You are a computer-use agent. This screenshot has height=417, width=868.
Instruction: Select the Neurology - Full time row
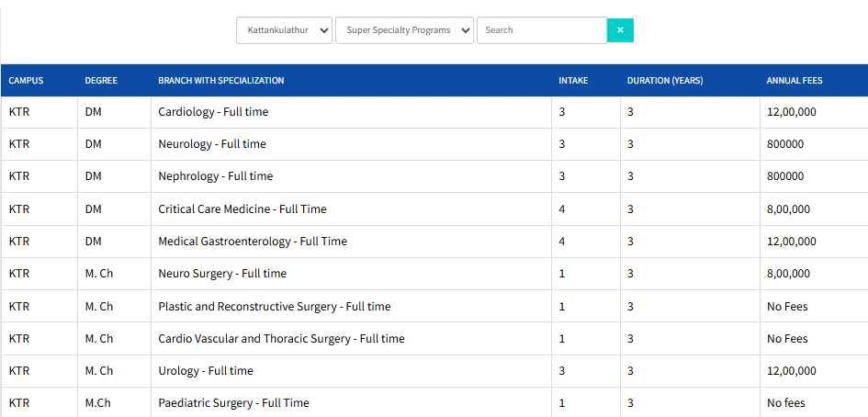click(x=212, y=144)
